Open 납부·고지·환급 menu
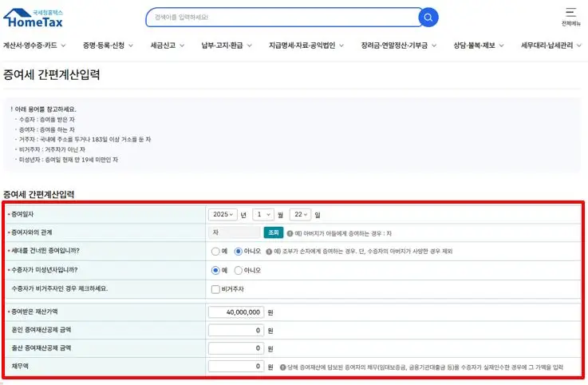The width and height of the screenshot is (588, 385). coord(227,46)
